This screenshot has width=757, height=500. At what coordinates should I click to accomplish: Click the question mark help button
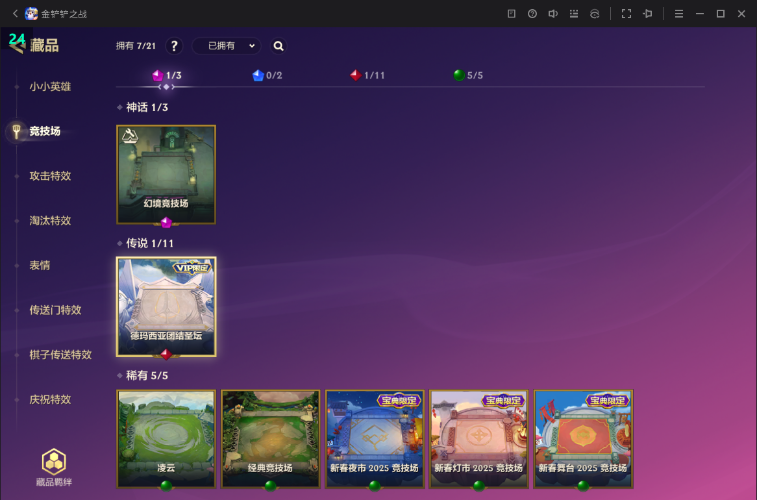[174, 46]
